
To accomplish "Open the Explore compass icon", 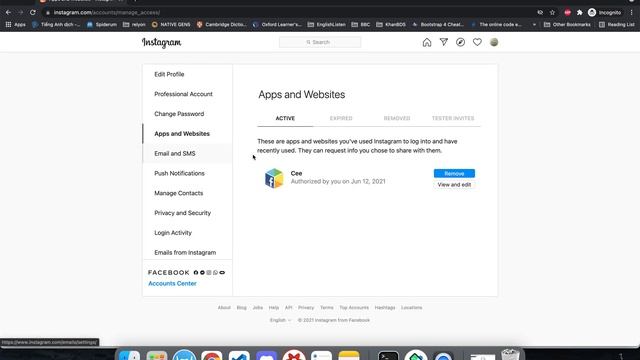I will (x=460, y=42).
